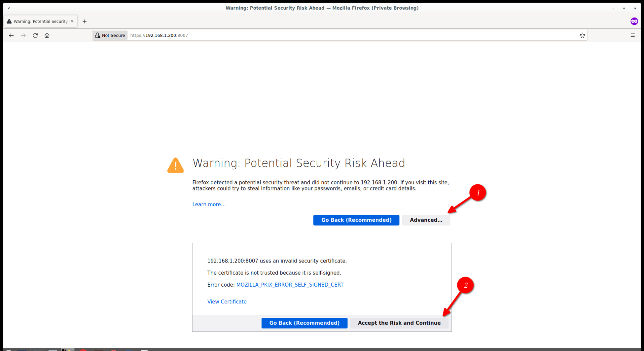Open a new tab with the plus

click(84, 21)
